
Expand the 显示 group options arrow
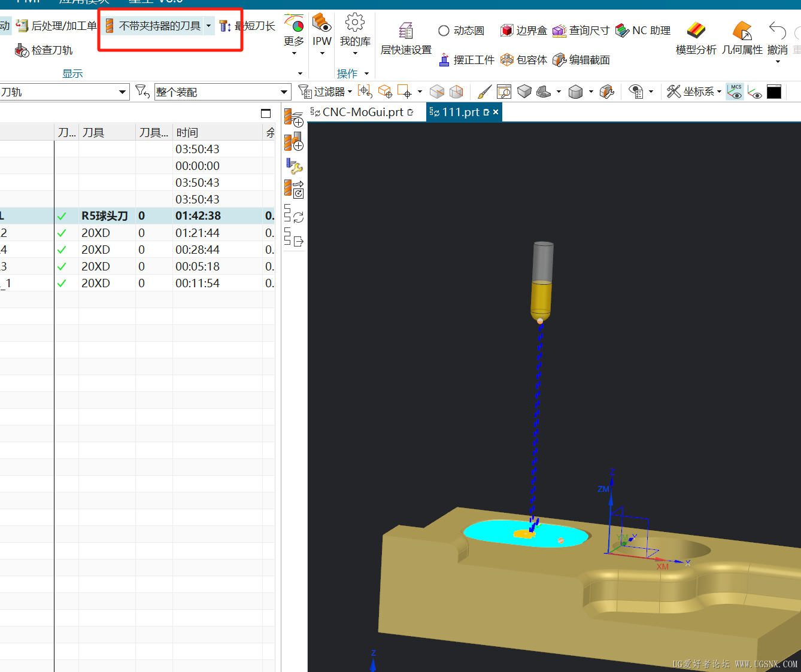click(300, 74)
